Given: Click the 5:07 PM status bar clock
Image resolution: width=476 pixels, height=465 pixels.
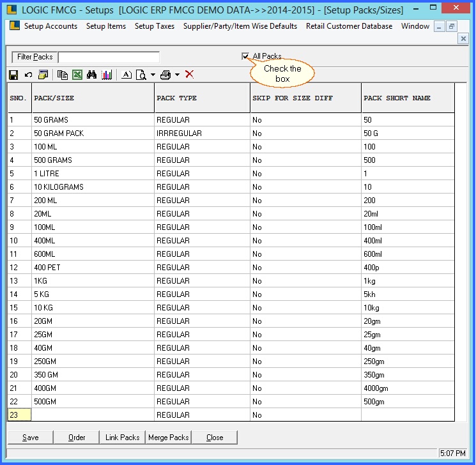Looking at the screenshot, I should 452,453.
